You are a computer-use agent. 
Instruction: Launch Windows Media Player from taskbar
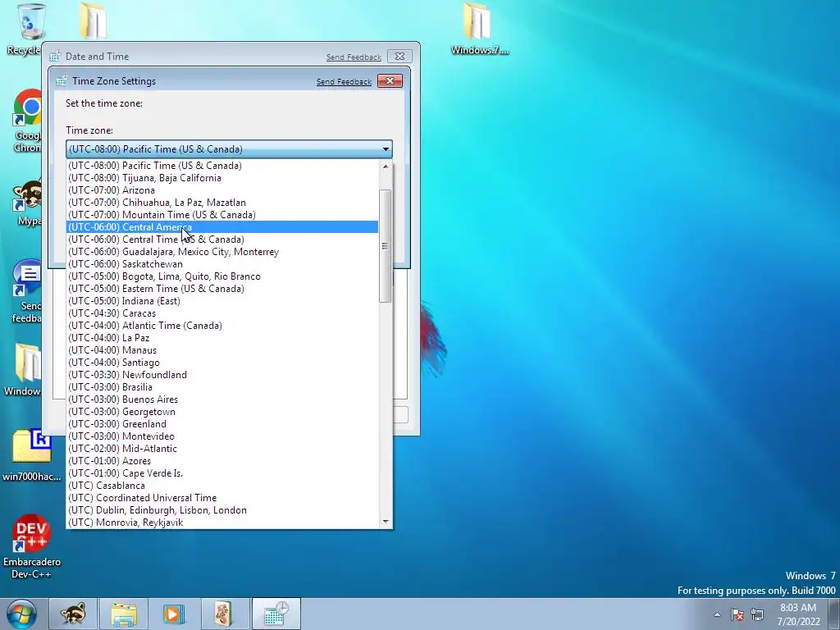pyautogui.click(x=174, y=614)
